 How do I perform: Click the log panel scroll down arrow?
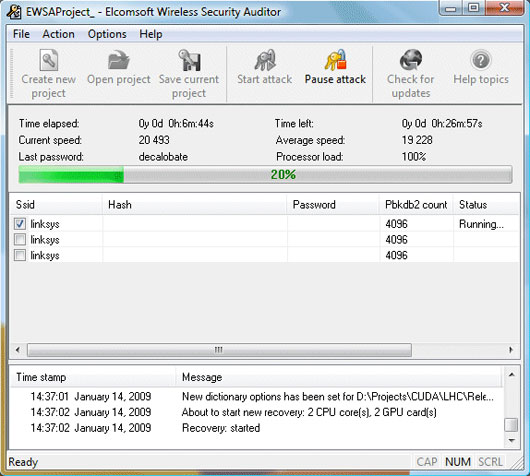pyautogui.click(x=512, y=440)
